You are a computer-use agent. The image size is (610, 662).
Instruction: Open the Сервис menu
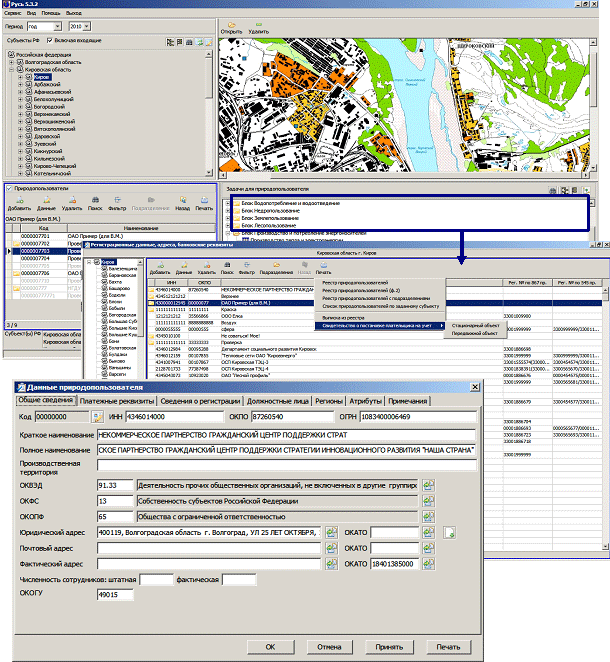pyautogui.click(x=11, y=13)
